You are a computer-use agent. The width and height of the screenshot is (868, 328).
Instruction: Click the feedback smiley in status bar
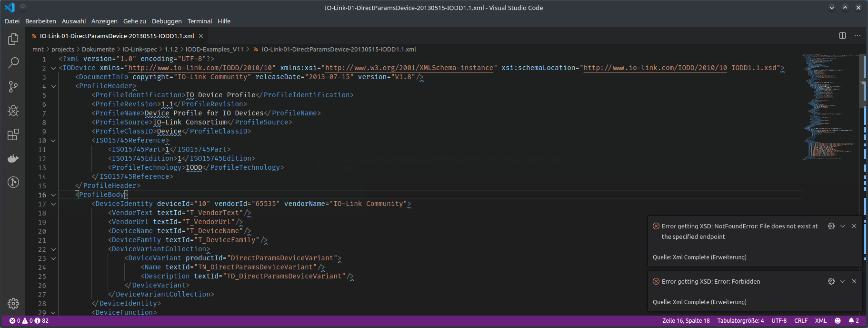[838, 321]
